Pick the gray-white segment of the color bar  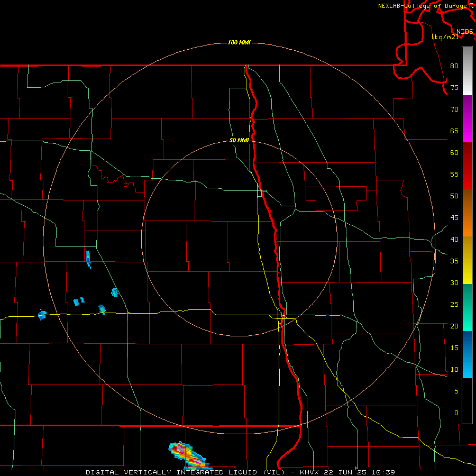tap(467, 71)
